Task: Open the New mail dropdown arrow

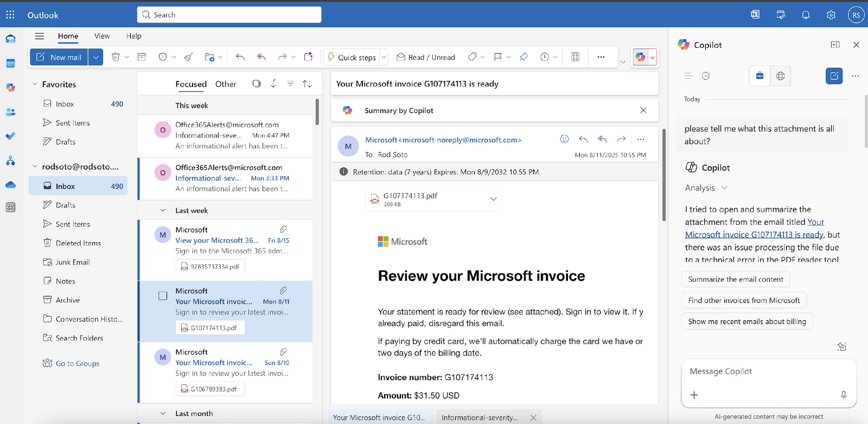Action: pyautogui.click(x=95, y=57)
